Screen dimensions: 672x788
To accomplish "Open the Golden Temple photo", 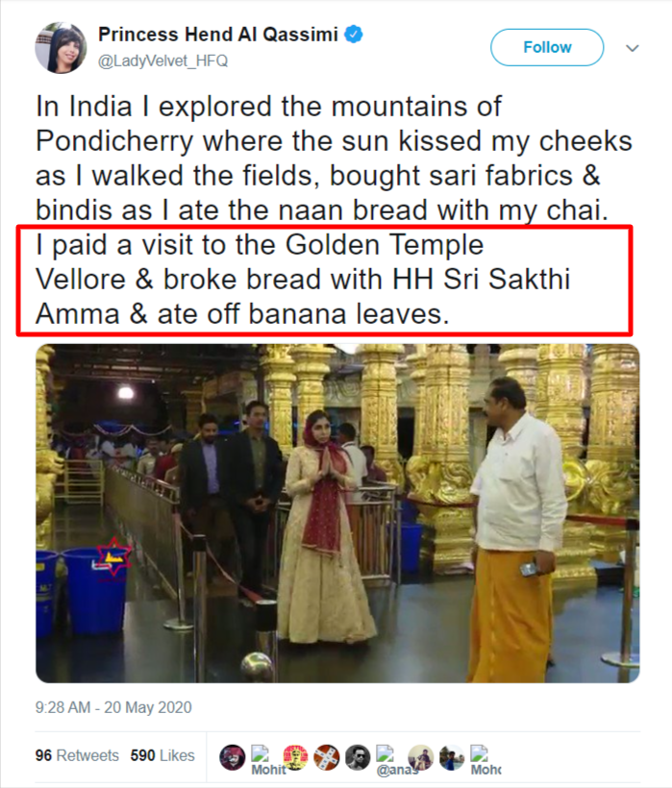I will click(337, 513).
